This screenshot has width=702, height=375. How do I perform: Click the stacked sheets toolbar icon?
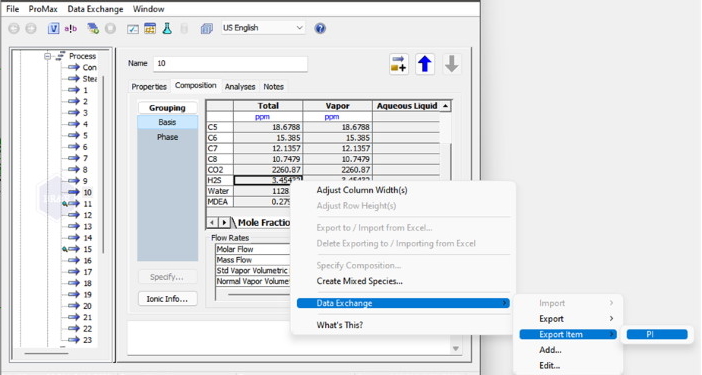click(206, 29)
